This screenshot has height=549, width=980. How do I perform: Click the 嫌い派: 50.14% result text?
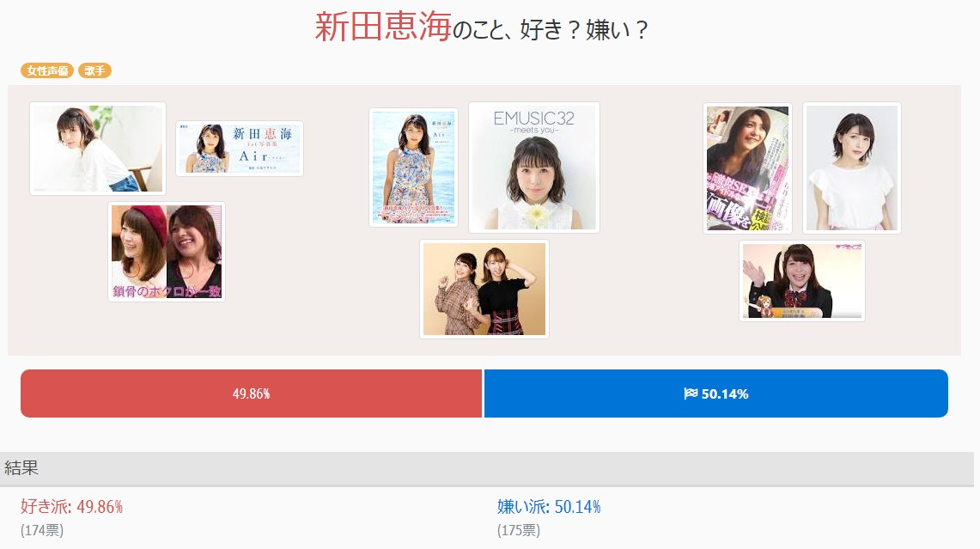549,507
